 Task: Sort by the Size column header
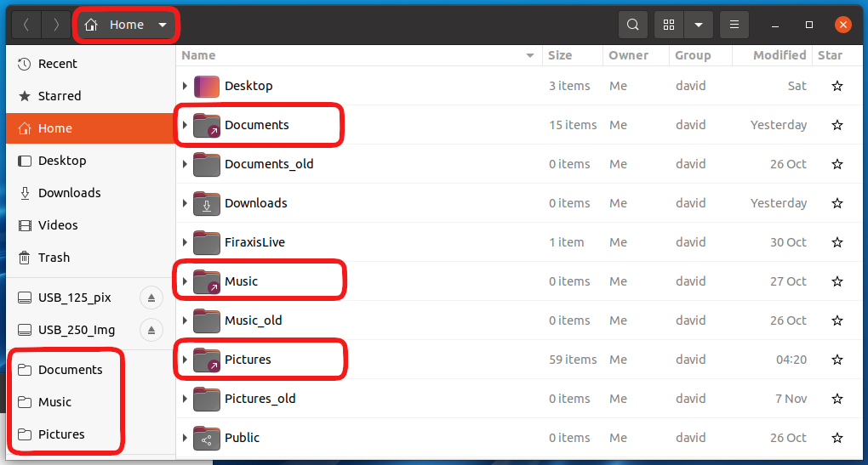coord(560,55)
